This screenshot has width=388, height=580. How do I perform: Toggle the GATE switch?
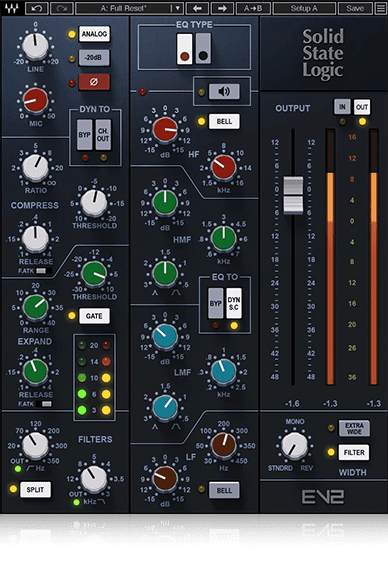pyautogui.click(x=94, y=316)
